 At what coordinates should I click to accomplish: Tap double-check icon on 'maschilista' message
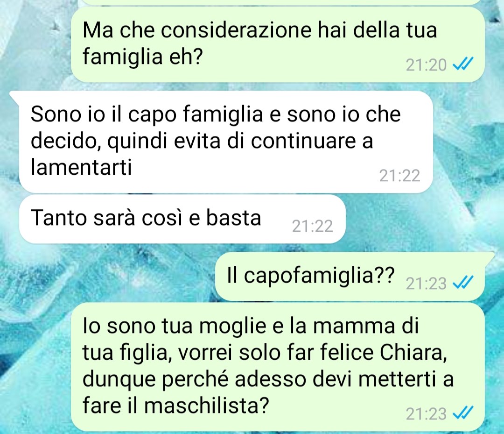(x=463, y=413)
